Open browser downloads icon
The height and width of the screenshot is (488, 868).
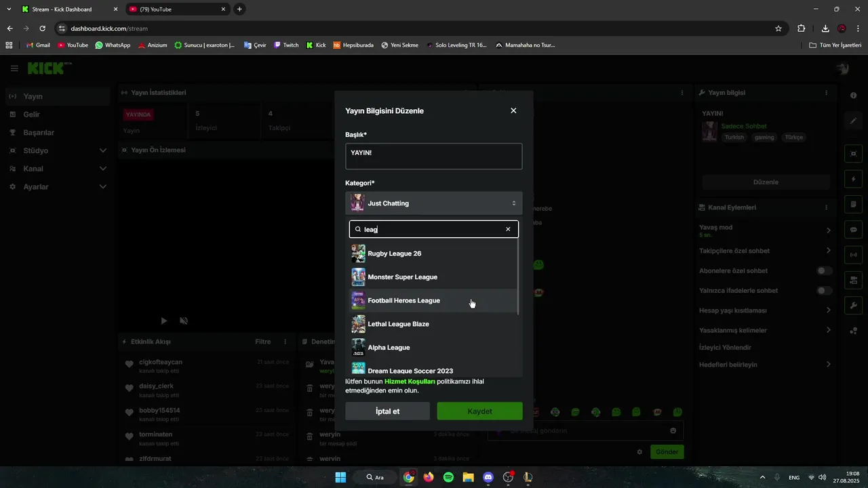tap(825, 28)
